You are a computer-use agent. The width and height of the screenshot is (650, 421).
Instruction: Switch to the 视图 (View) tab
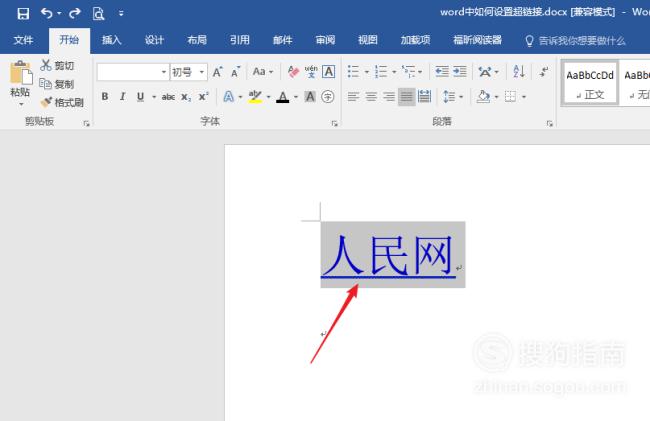[x=368, y=40]
